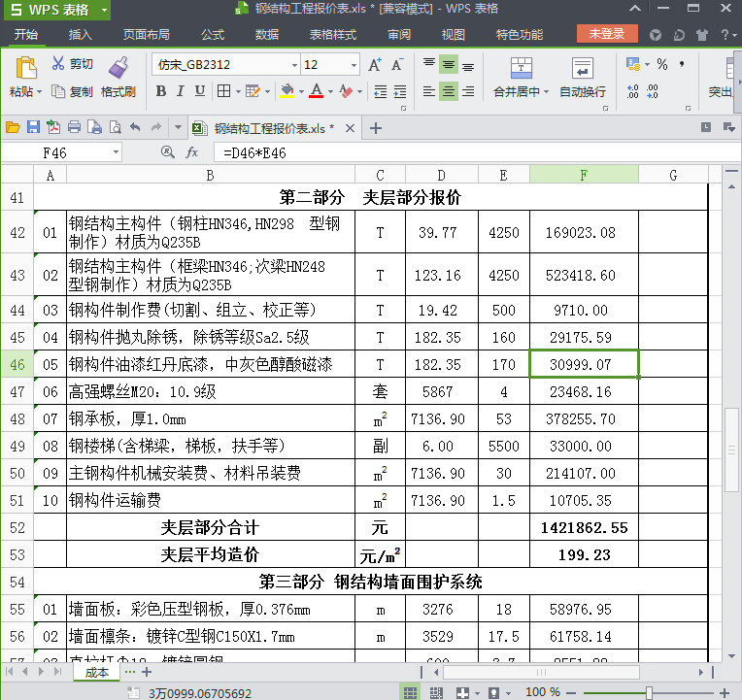Decrease decimal places icon

pos(652,91)
